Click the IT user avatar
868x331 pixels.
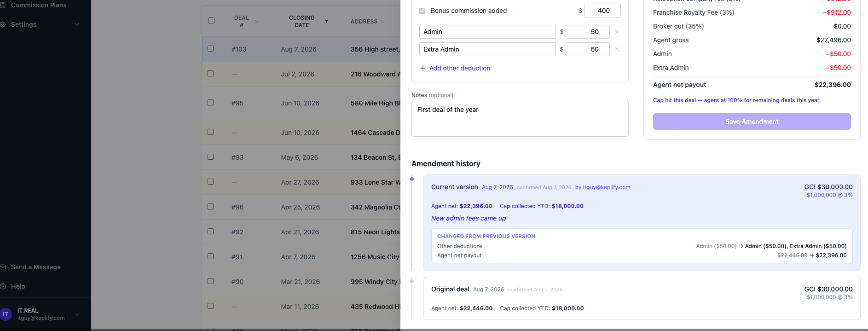[6, 314]
